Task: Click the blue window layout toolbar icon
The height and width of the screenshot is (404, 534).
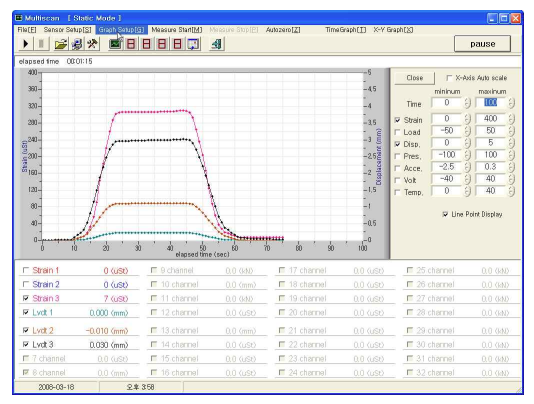Action: point(193,44)
